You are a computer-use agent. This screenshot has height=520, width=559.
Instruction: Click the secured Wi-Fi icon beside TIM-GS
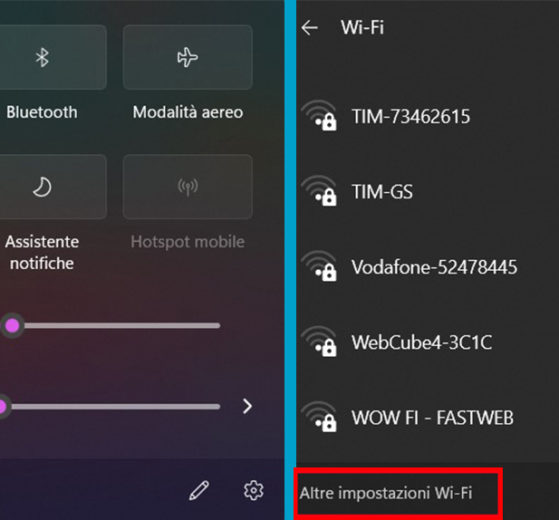tap(319, 191)
